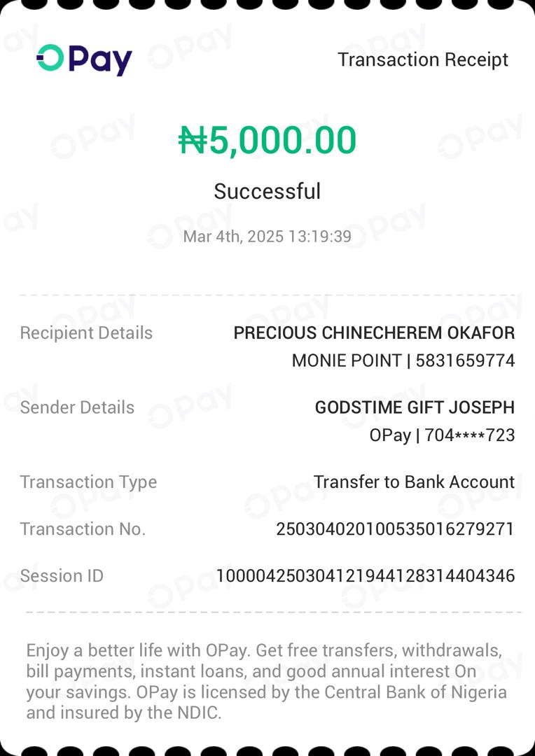Select the Mar 4th, 2025 timestamp
Image resolution: width=535 pixels, height=756 pixels.
(x=267, y=237)
